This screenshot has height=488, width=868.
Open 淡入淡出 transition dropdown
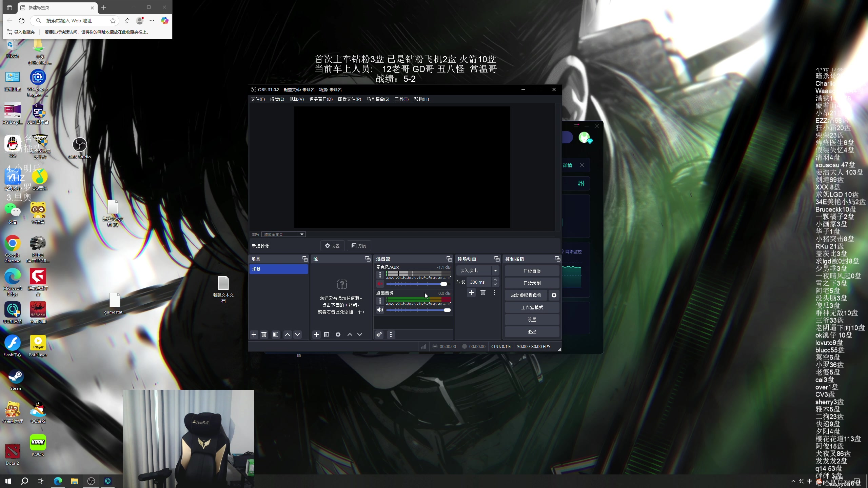click(x=478, y=270)
